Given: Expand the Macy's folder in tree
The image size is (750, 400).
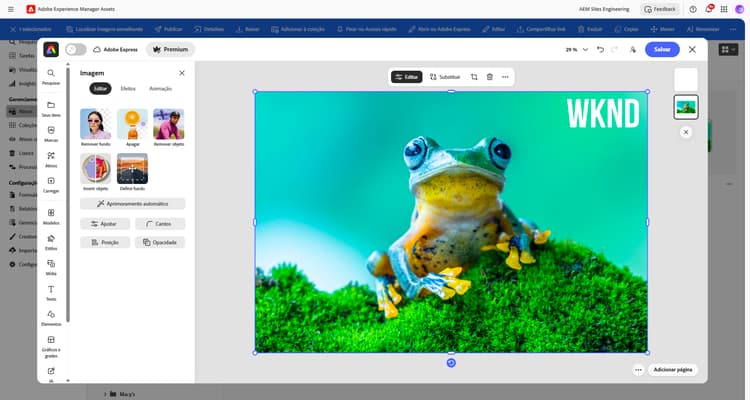Looking at the screenshot, I should [105, 394].
